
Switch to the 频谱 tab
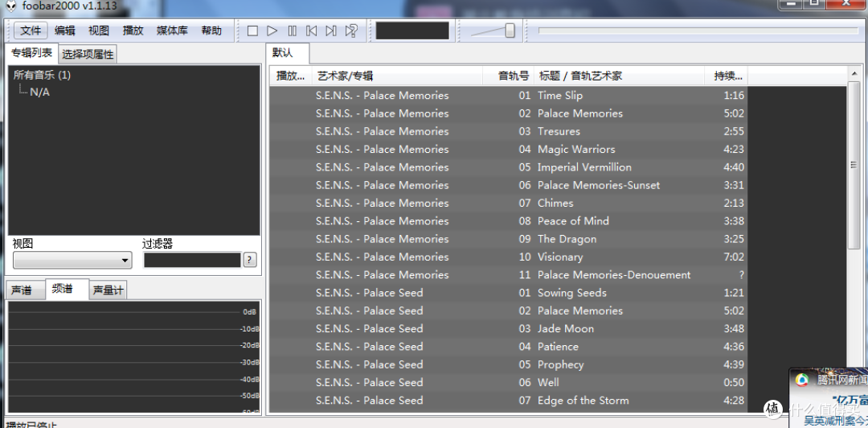pyautogui.click(x=67, y=289)
